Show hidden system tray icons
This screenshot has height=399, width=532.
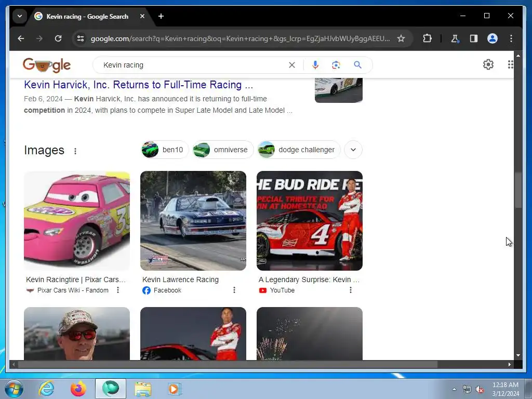point(454,389)
